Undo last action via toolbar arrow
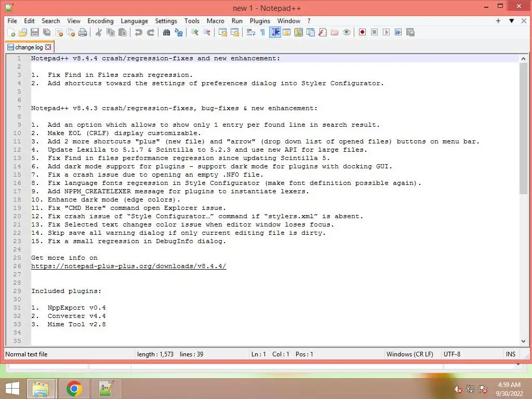Viewport: 532px width, 399px height. coord(138,32)
